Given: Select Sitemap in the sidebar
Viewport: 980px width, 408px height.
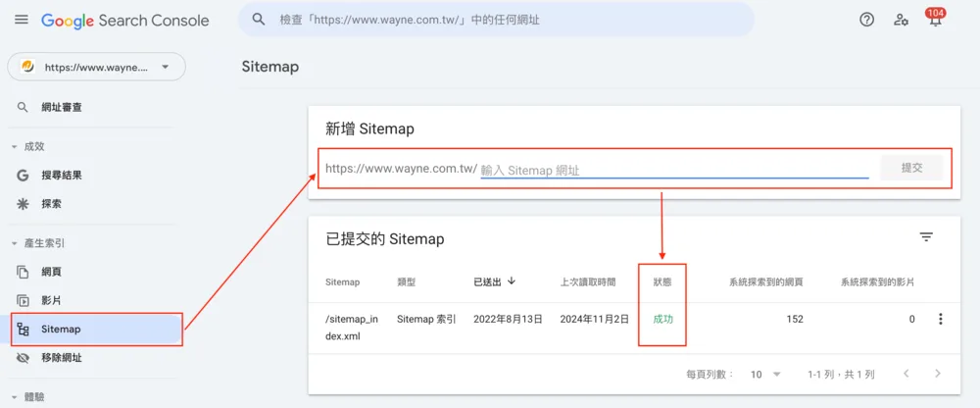Looking at the screenshot, I should (96, 330).
